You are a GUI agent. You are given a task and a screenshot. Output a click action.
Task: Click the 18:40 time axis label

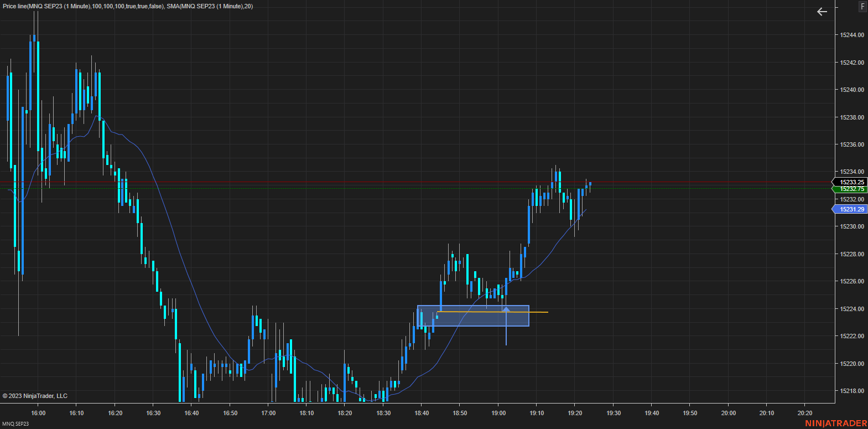pyautogui.click(x=422, y=413)
